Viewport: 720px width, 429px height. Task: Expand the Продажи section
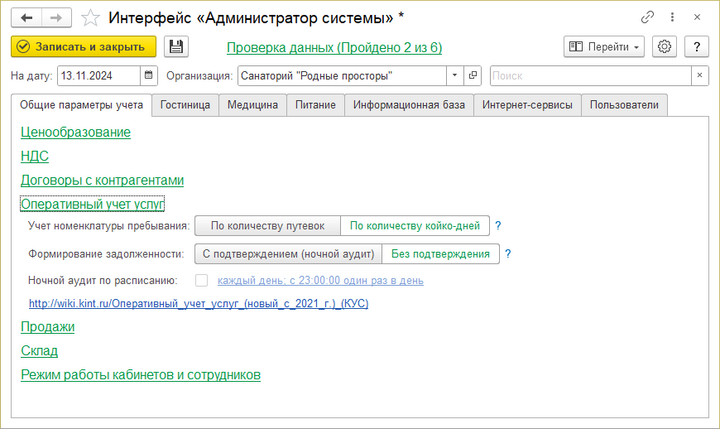48,327
